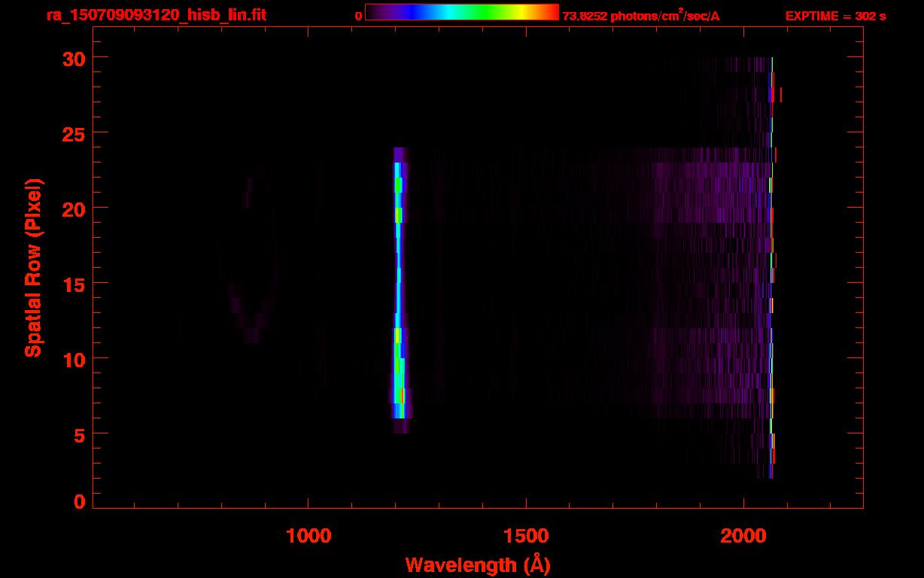Click the bright emission line near 1216 Å

[400, 290]
